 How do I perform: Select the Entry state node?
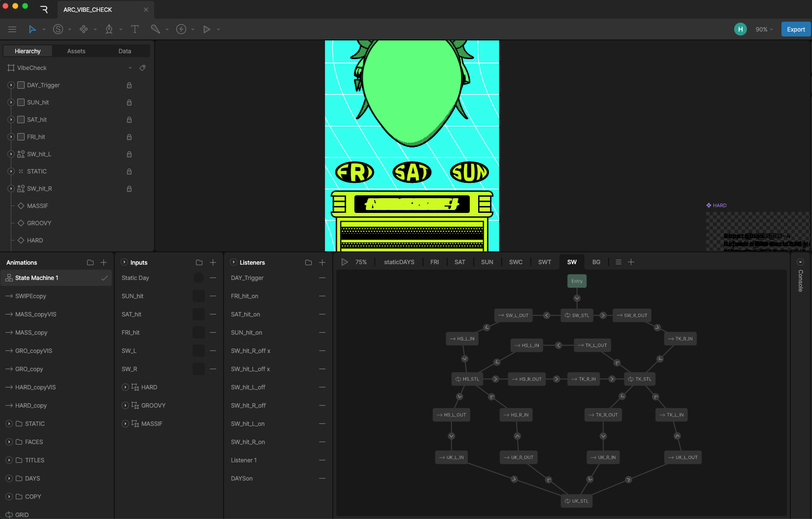click(577, 281)
